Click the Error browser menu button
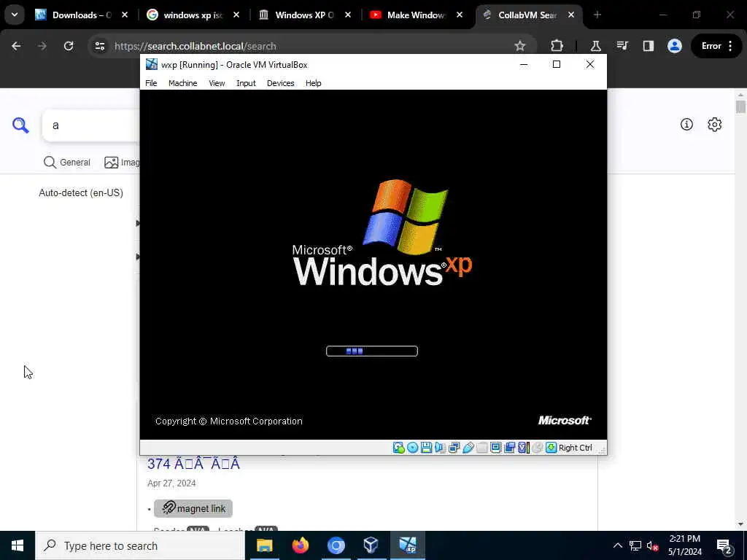Image resolution: width=747 pixels, height=560 pixels. coord(716,46)
